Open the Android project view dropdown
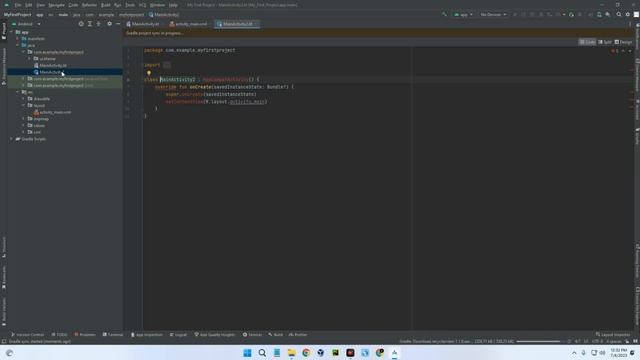The image size is (640, 360). [x=27, y=24]
